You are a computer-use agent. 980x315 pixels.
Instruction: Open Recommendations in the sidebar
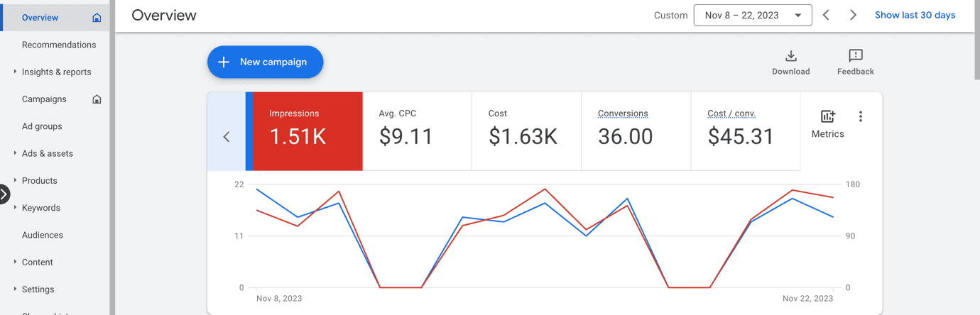pos(58,45)
